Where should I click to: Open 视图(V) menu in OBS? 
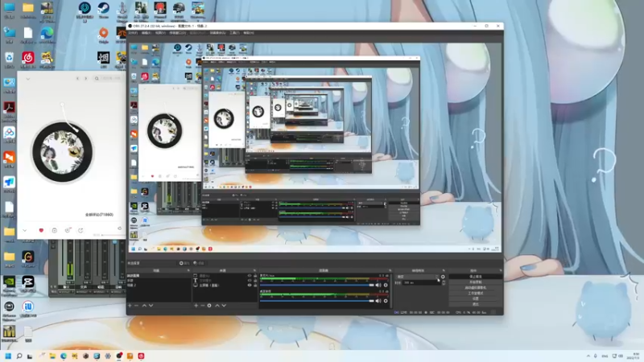[x=160, y=33]
